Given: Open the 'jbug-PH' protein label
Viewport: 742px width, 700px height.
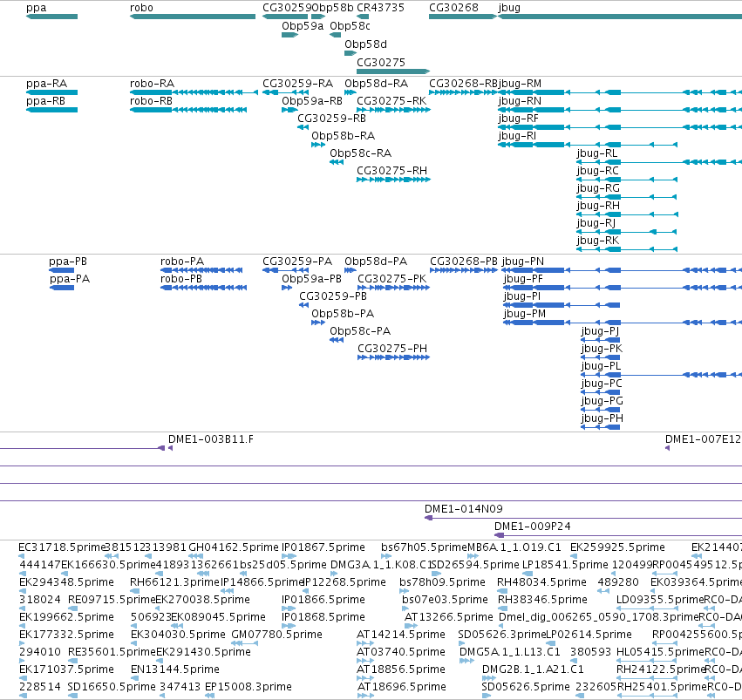Looking at the screenshot, I should (602, 418).
